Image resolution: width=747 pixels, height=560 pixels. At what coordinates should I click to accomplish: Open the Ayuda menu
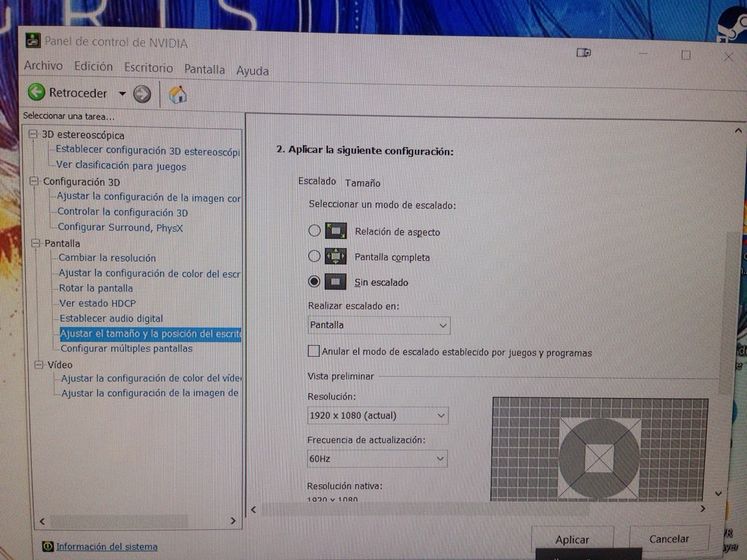pos(252,71)
